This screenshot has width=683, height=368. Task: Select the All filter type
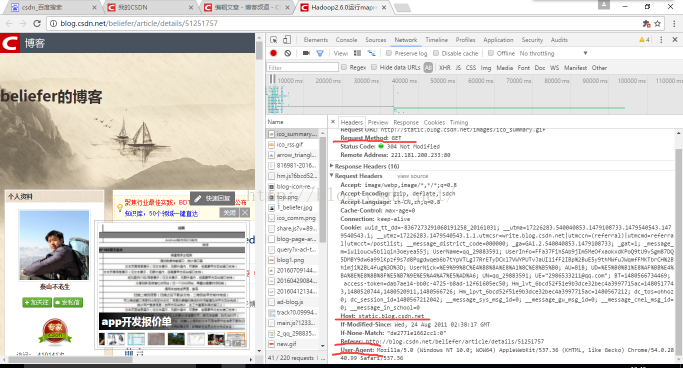(428, 68)
